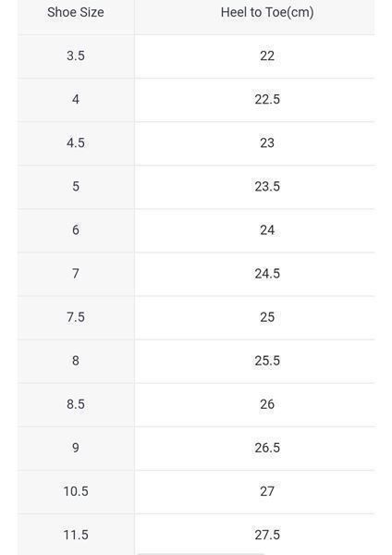This screenshot has width=392, height=555.
Task: Select shoe size 4.5 cell
Action: (76, 143)
